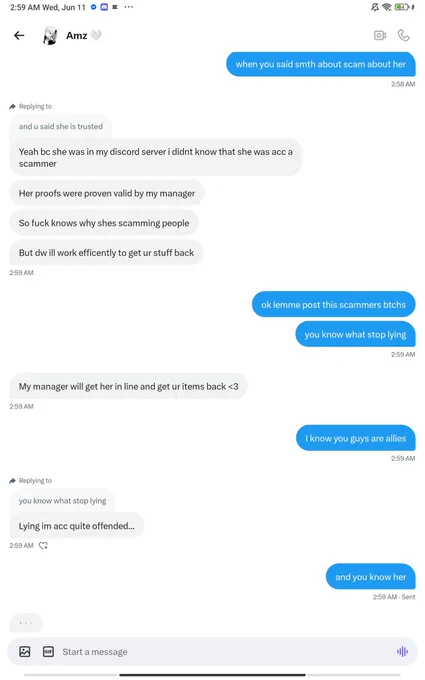The height and width of the screenshot is (680, 425).
Task: Add reaction to 'Lying im acc quite offended' message
Action: 43,546
